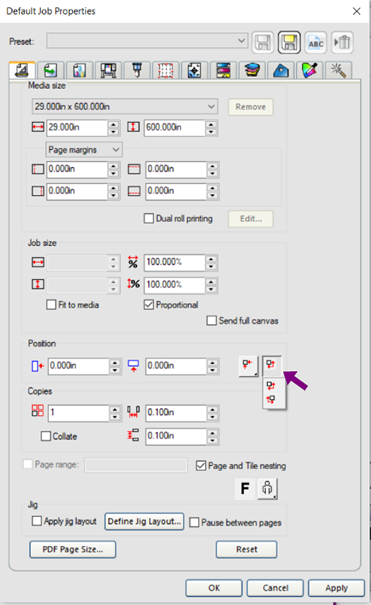This screenshot has width=371, height=605.
Task: Click the ABC rename preset icon
Action: (316, 42)
